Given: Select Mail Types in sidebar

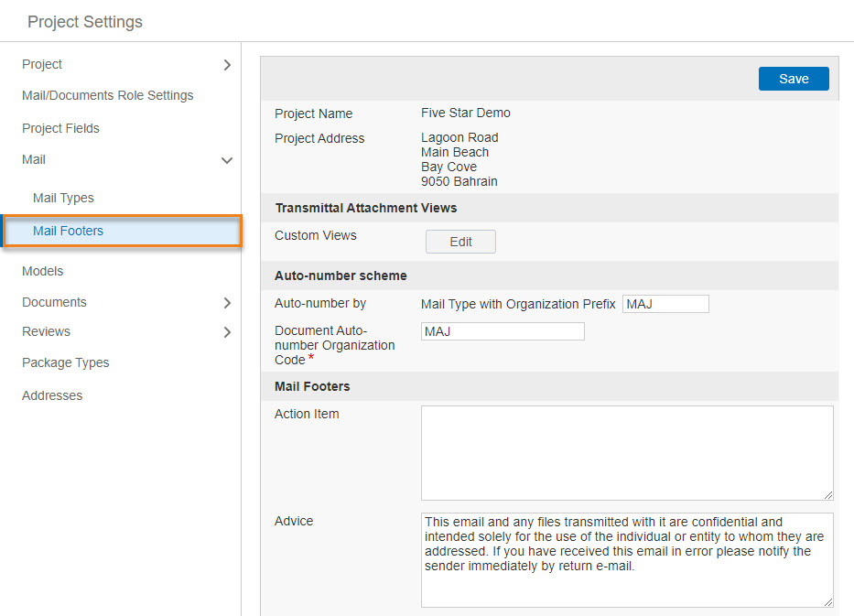Looking at the screenshot, I should (63, 198).
